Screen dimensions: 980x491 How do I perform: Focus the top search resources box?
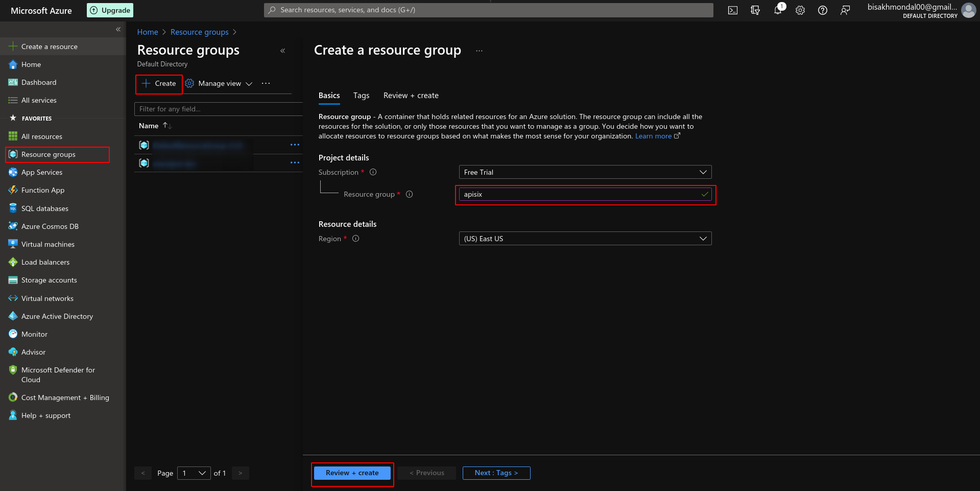tap(489, 10)
